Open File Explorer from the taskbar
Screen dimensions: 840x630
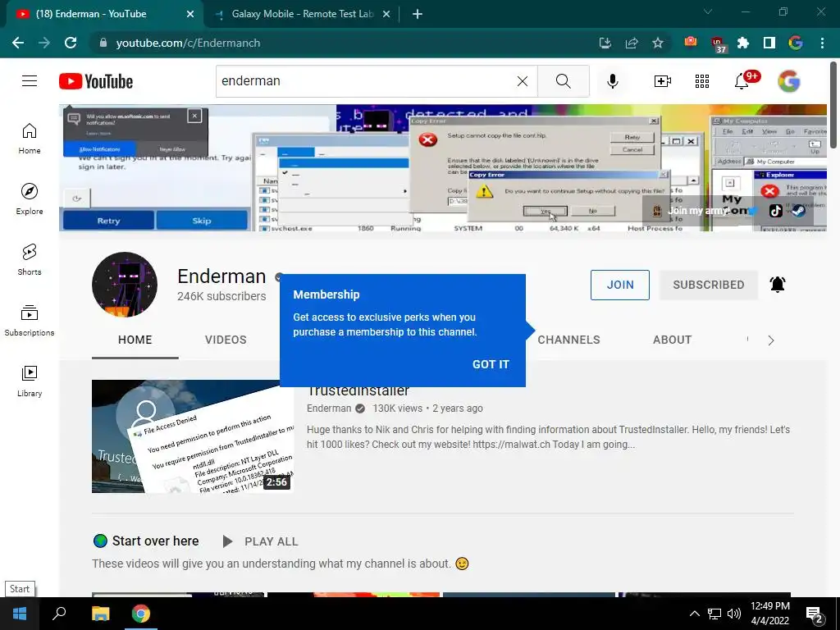[x=100, y=614]
